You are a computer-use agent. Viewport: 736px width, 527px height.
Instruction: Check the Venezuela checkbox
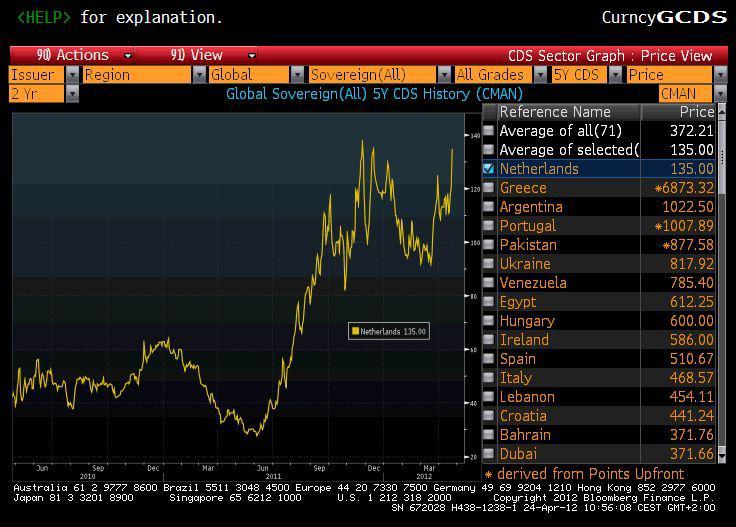point(489,283)
